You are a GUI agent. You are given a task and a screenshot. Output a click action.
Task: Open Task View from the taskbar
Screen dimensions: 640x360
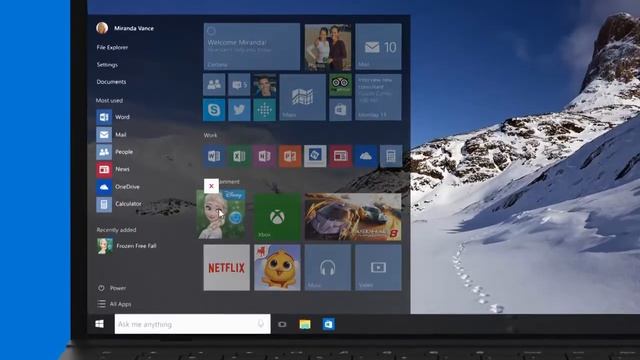coord(282,324)
